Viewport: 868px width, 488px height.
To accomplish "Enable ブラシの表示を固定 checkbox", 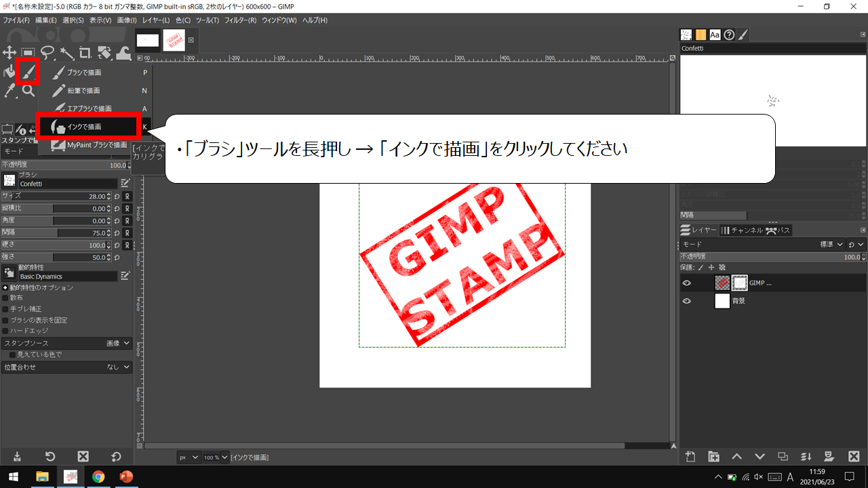I will coord(5,320).
